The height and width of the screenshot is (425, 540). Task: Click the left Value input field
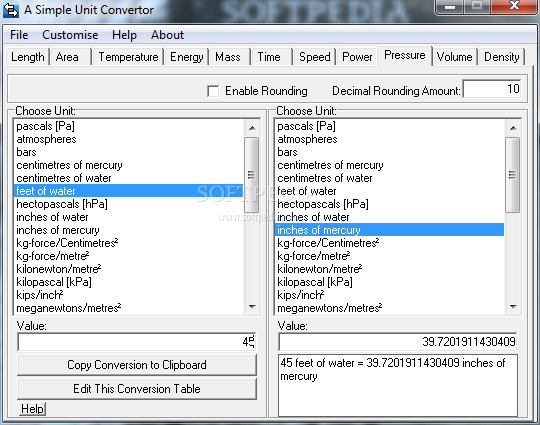[x=137, y=342]
